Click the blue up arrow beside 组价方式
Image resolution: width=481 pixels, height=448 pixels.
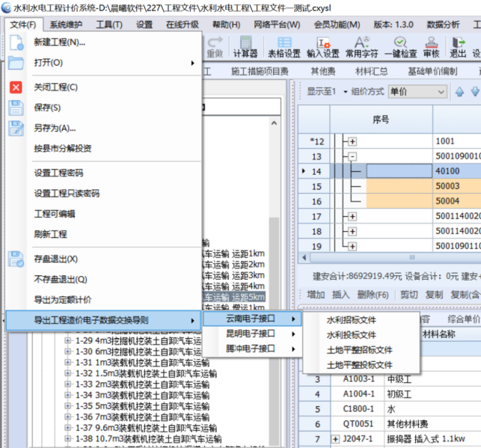459,92
